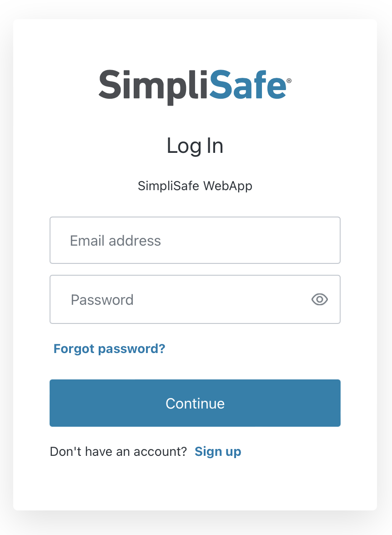Click the 'Safe' part of the logo
This screenshot has height=535, width=392.
click(248, 85)
